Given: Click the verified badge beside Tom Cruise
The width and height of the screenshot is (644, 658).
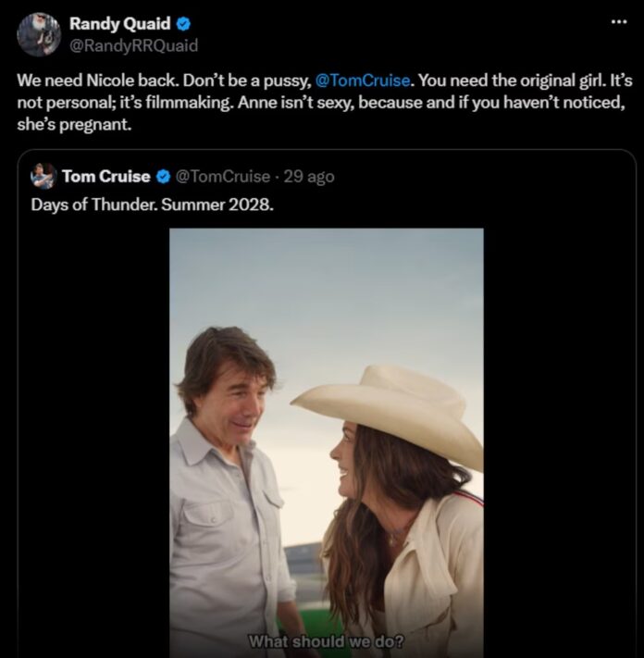Looking at the screenshot, I should pos(163,177).
